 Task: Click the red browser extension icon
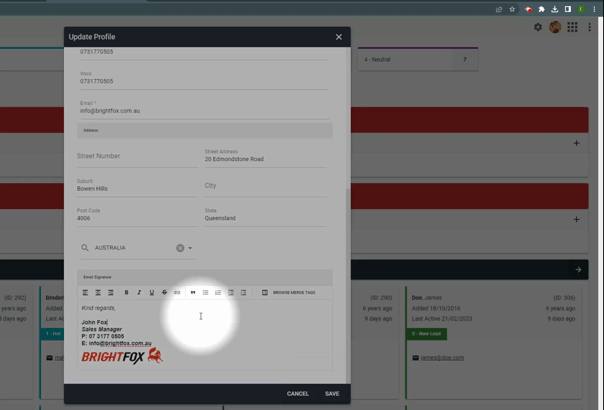point(528,9)
